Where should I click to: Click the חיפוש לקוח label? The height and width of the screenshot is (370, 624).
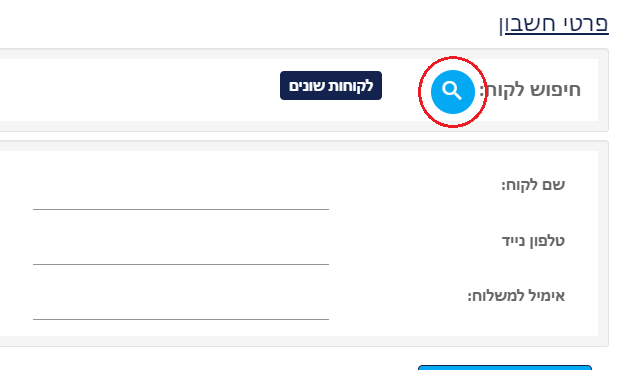(530, 90)
